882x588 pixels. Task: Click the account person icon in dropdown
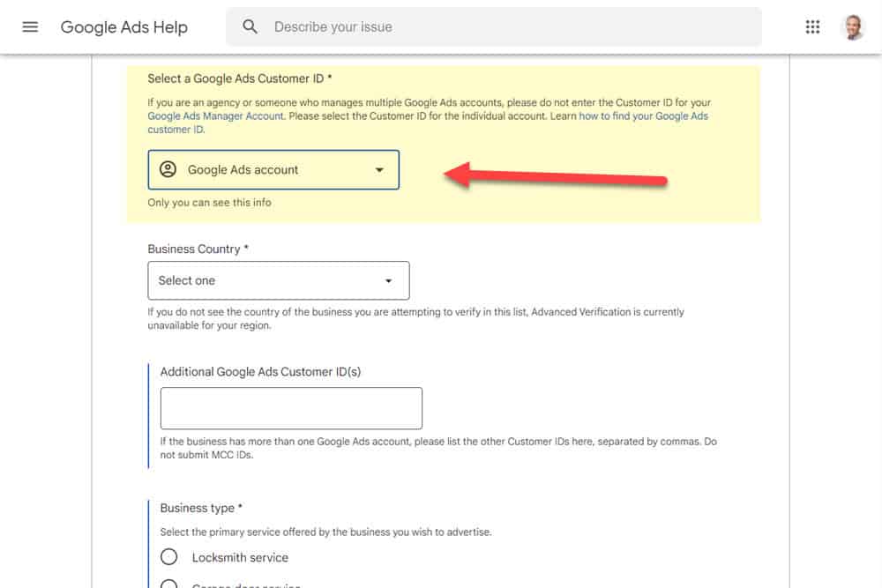[168, 169]
